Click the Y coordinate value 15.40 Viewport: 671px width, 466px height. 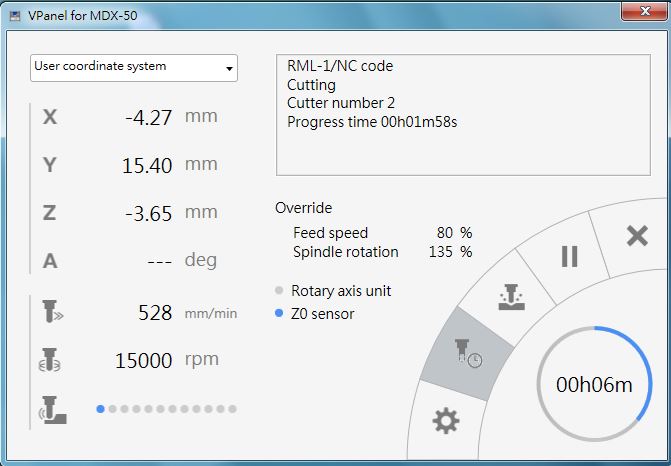(147, 166)
